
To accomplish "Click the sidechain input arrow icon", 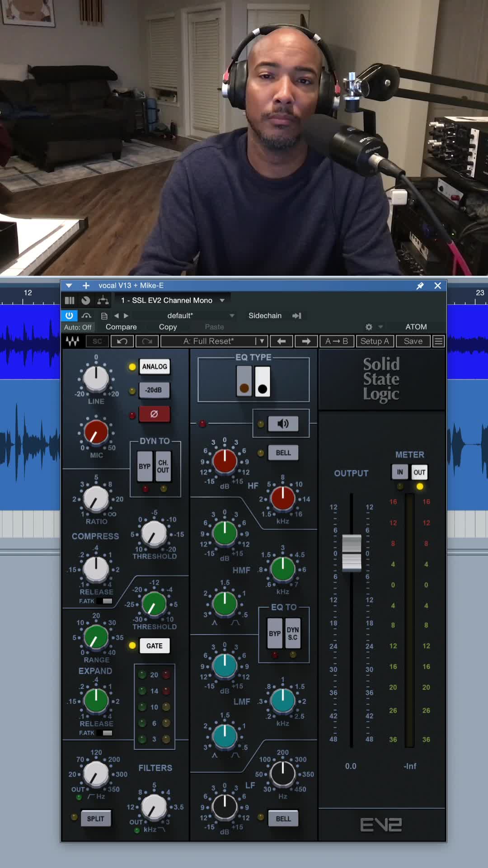I will tap(297, 316).
